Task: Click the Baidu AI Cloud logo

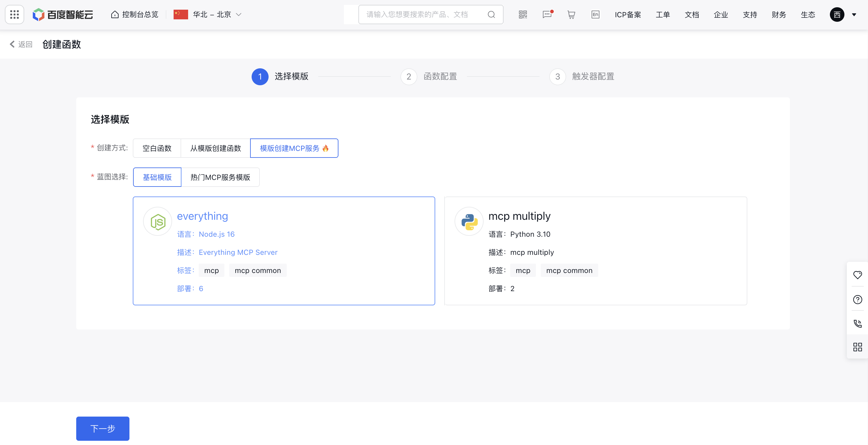Action: coord(63,15)
